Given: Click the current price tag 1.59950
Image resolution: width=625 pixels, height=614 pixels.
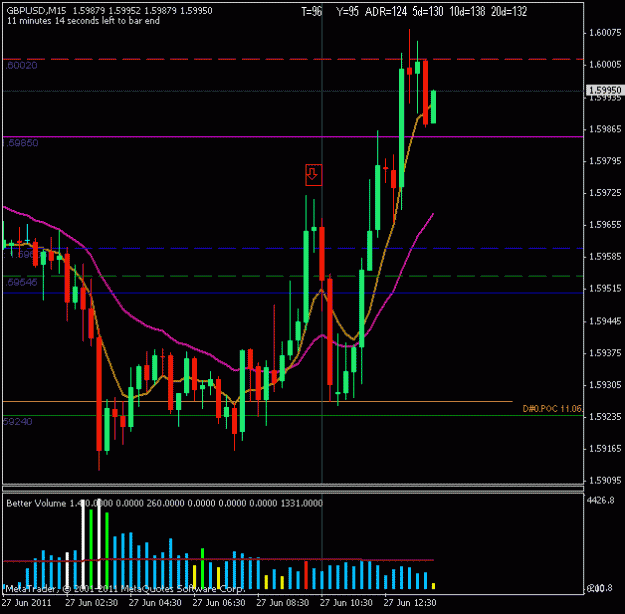Looking at the screenshot, I should pyautogui.click(x=605, y=90).
